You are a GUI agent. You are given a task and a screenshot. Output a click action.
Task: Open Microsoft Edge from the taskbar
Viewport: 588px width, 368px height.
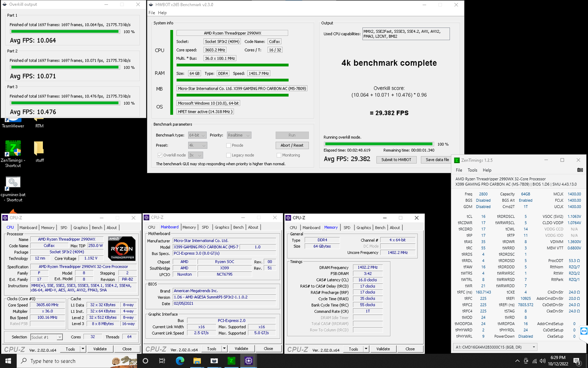[180, 361]
